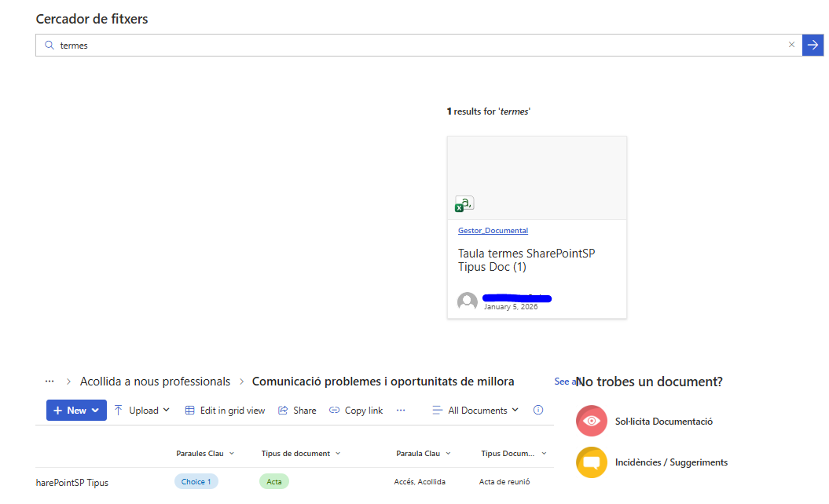The height and width of the screenshot is (504, 829).
Task: Click Copy link in toolbar
Action: point(356,411)
